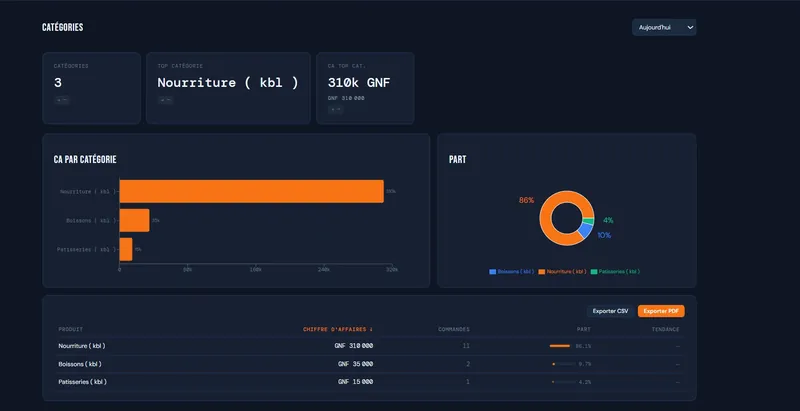Click the Part column header in table
Image resolution: width=800 pixels, height=411 pixels.
pos(584,329)
